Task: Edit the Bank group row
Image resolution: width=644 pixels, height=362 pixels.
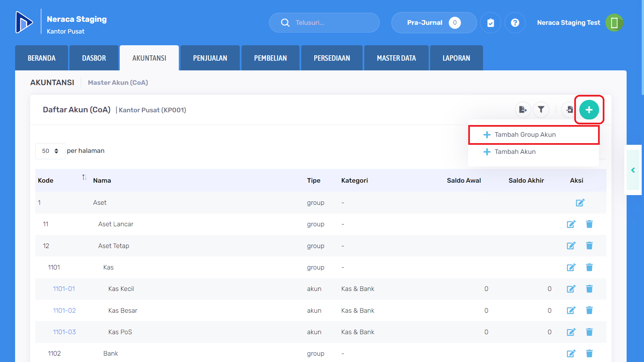Action: (x=571, y=353)
